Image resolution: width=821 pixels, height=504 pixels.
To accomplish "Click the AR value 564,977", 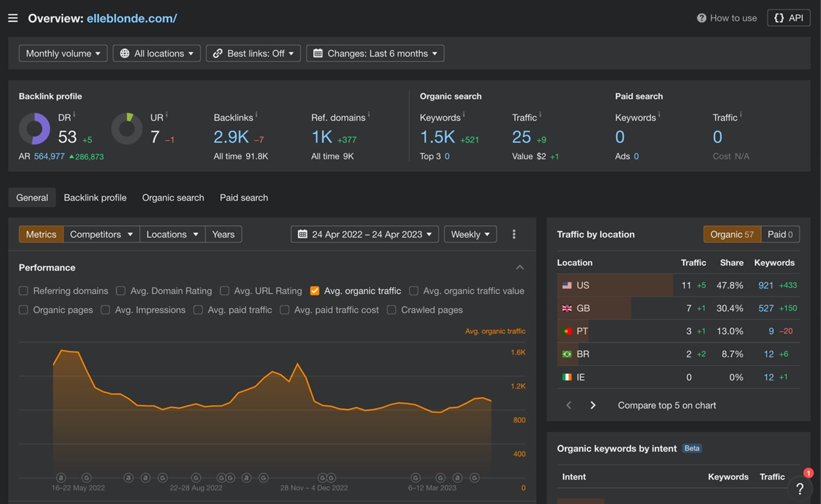I will (49, 156).
